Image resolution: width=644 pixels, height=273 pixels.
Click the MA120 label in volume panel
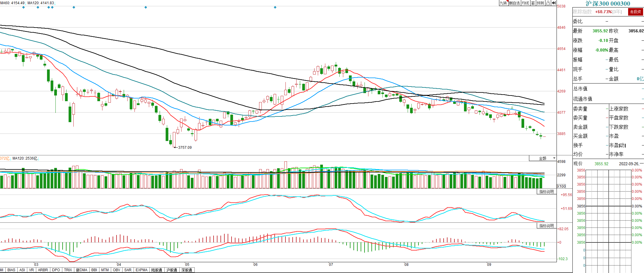[25, 158]
